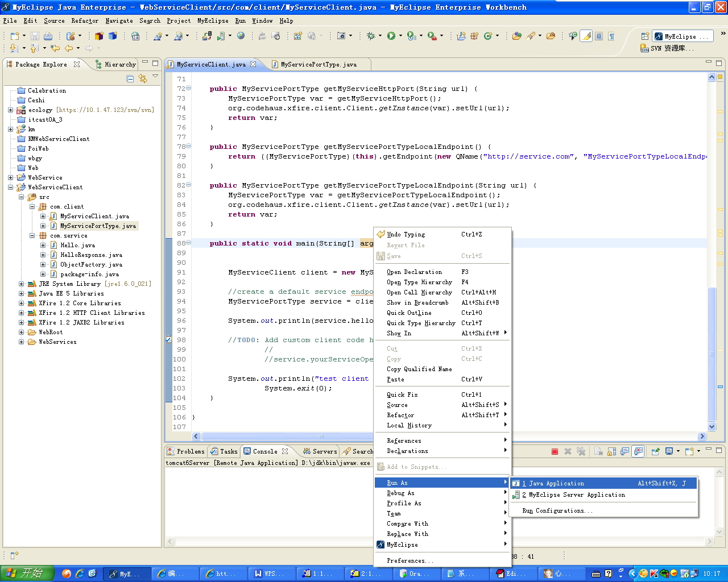Click the Deploy to server toolbar icon
The width and height of the screenshot is (728, 582).
pyautogui.click(x=206, y=36)
